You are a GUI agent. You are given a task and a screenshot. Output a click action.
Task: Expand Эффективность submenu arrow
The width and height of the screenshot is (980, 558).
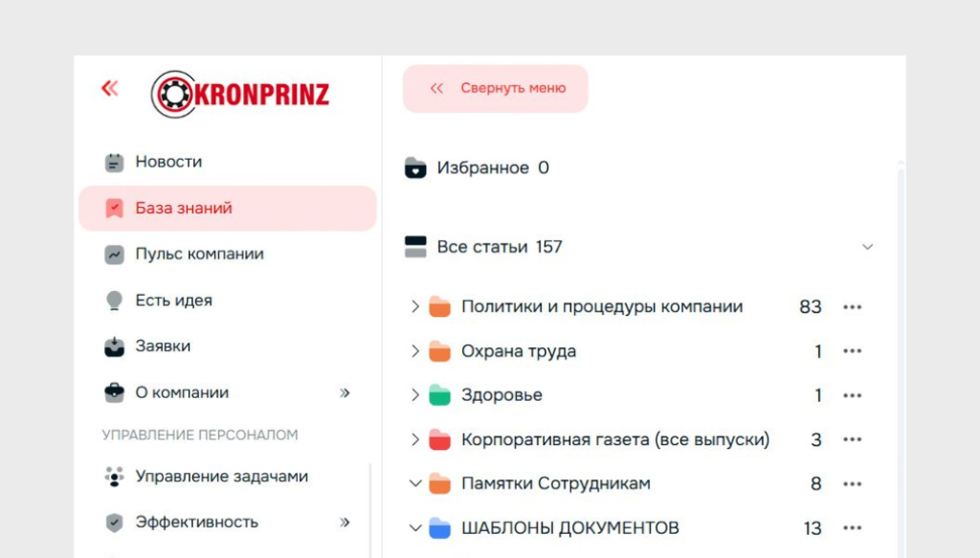345,523
